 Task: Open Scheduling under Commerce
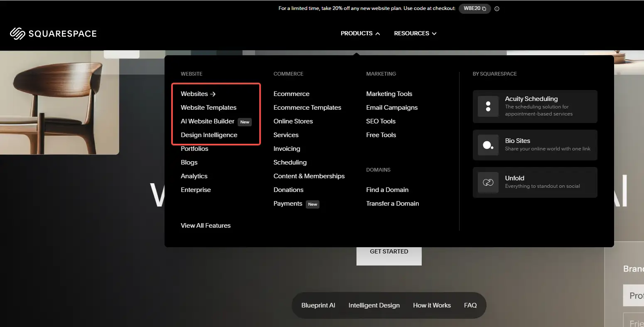[x=290, y=162]
